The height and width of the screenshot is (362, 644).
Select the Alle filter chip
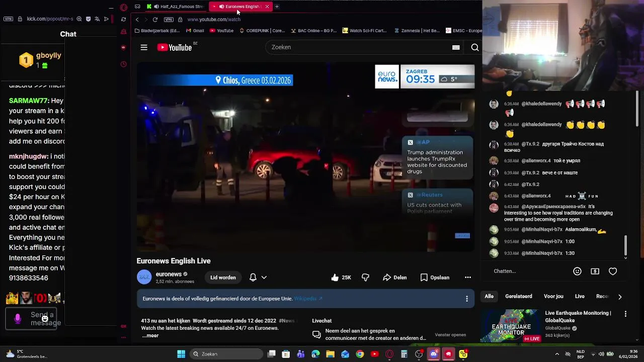[489, 297]
